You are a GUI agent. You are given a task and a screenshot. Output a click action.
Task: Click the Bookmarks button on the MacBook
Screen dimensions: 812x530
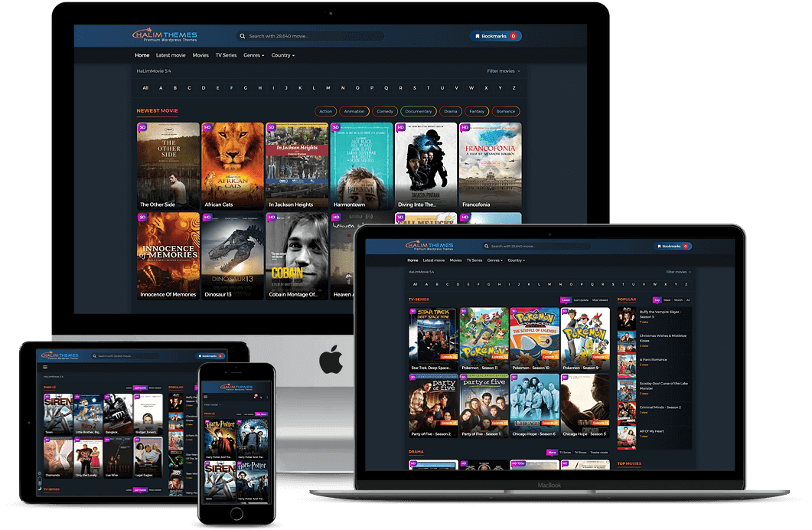(672, 246)
